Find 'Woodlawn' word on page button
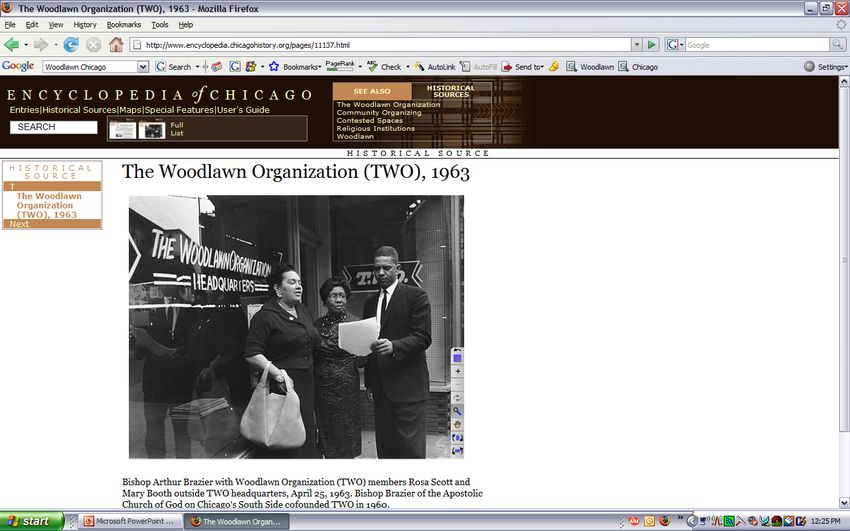850x531 pixels. (x=590, y=67)
